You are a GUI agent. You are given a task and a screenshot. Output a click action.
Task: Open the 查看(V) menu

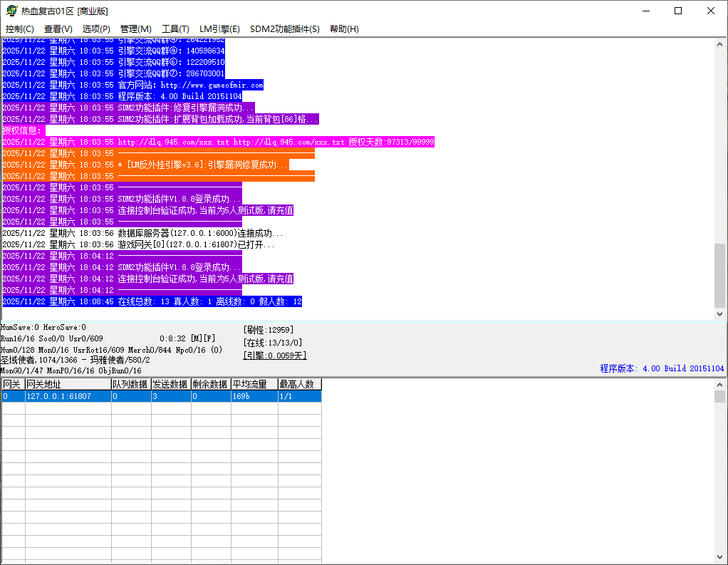coord(58,29)
